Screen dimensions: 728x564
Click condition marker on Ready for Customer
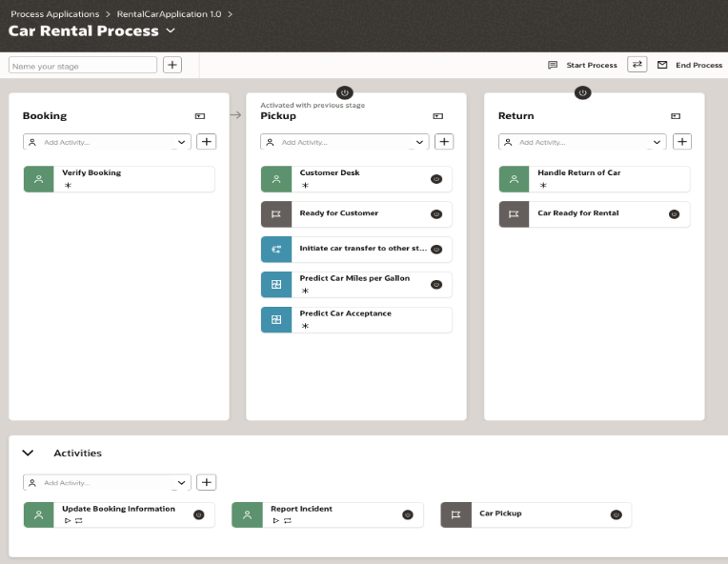click(436, 214)
